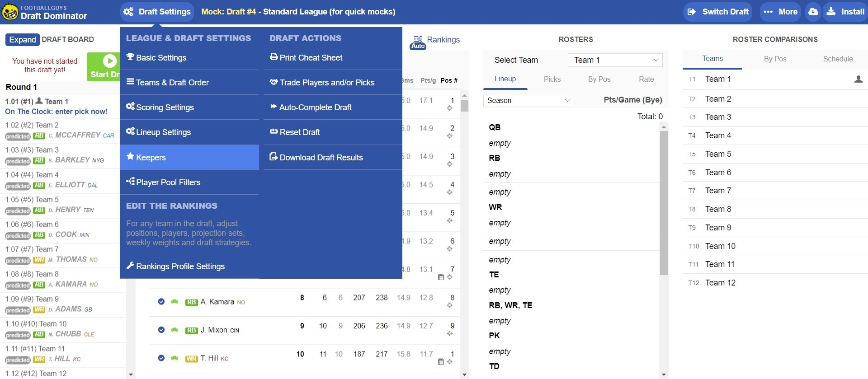Switch to the By Pos roster comparison tab
This screenshot has width=868, height=379.
tap(775, 59)
